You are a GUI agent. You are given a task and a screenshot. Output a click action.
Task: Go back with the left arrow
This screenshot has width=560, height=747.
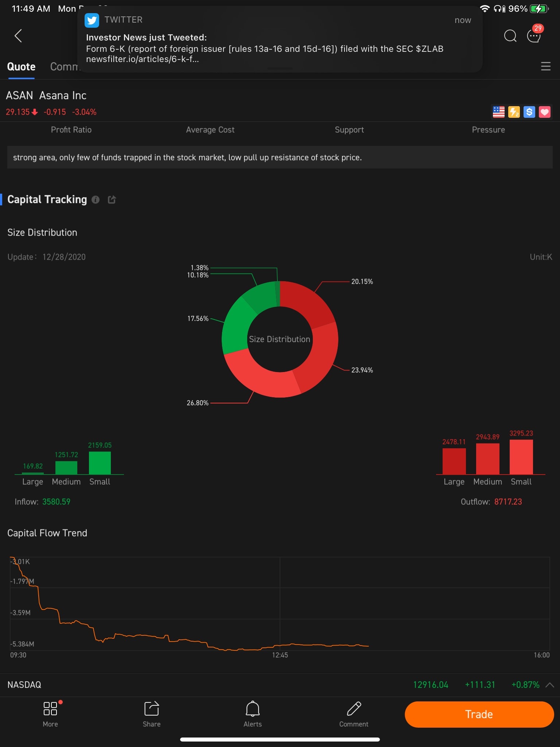(18, 36)
